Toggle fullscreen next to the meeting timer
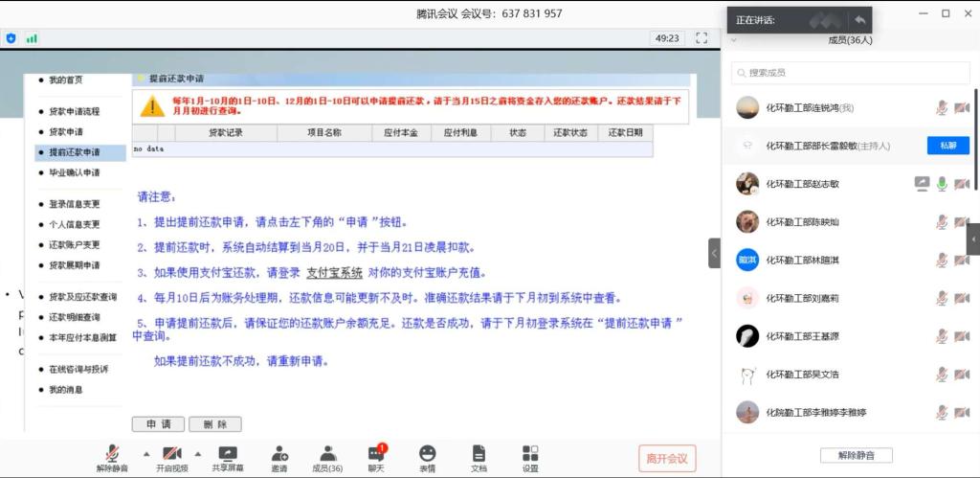Viewport: 980px width, 478px height. (702, 38)
